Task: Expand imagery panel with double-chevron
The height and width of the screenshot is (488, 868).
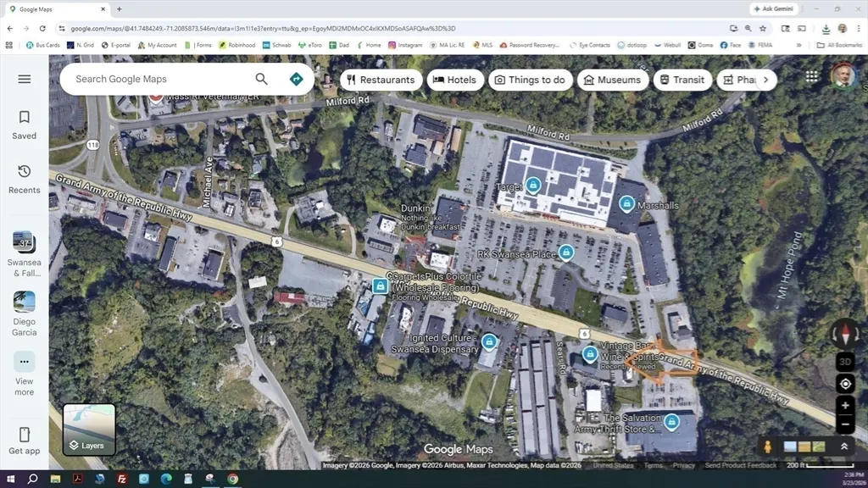Action: (x=843, y=446)
